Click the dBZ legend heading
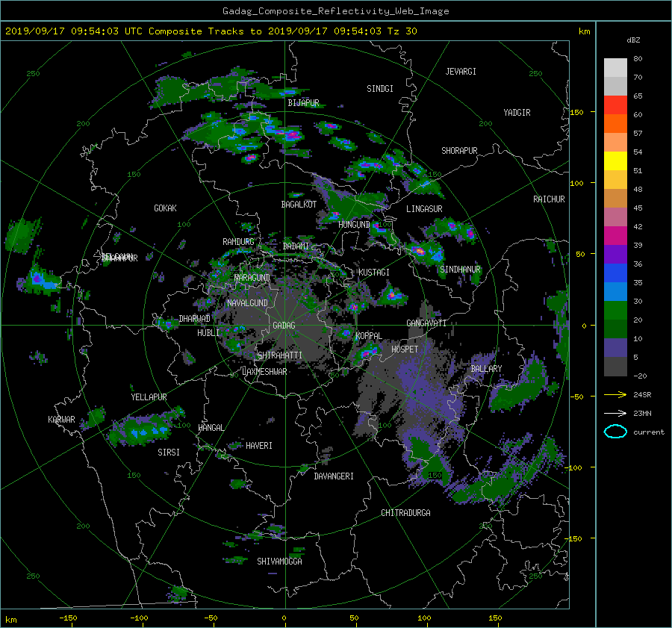The width and height of the screenshot is (672, 628). (x=633, y=40)
